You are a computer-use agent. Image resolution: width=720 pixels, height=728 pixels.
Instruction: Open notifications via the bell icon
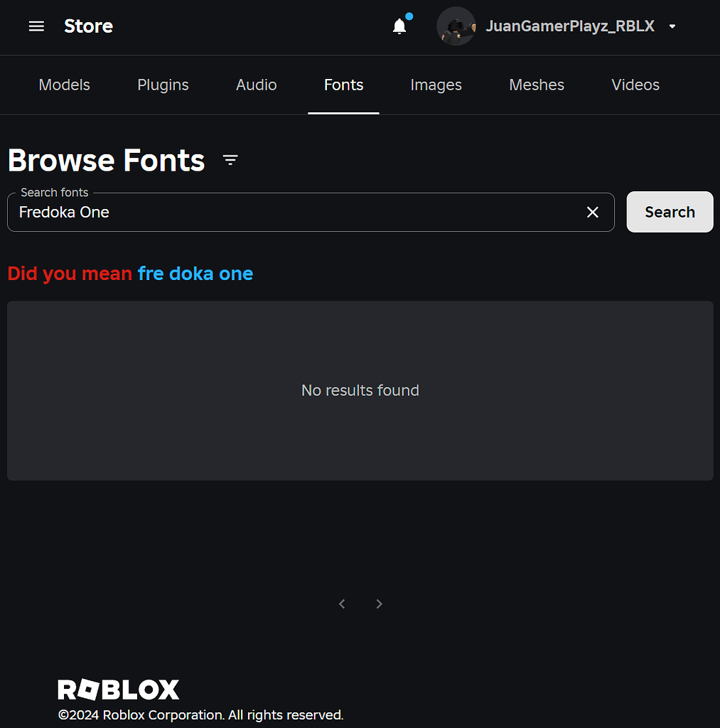tap(399, 26)
